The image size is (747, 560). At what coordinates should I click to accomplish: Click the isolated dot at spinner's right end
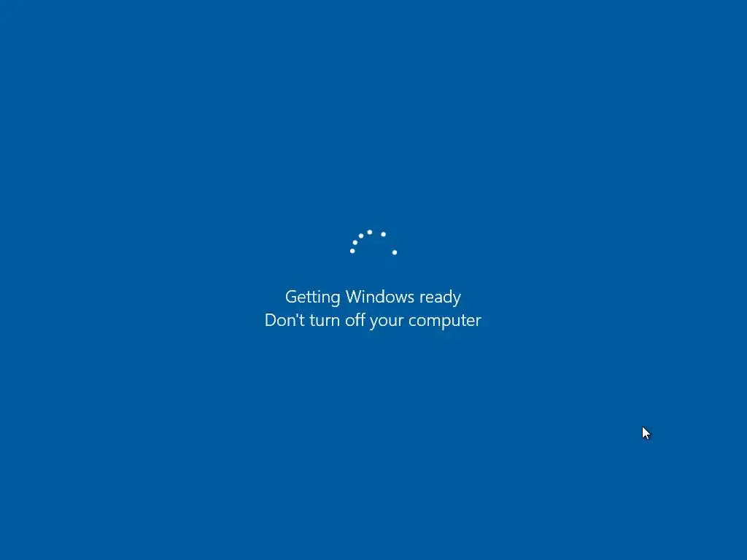pyautogui.click(x=395, y=252)
